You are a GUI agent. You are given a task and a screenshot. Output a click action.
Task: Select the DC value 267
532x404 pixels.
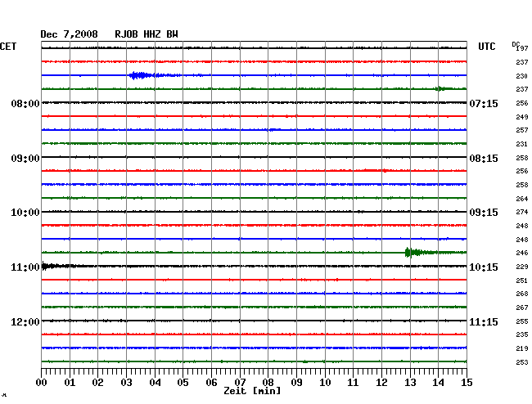pyautogui.click(x=522, y=307)
